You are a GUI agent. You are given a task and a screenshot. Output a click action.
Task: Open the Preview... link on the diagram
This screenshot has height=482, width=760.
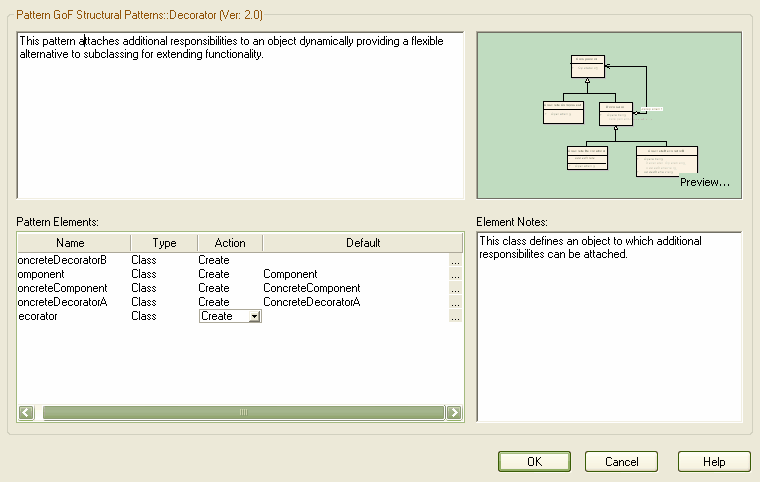704,183
